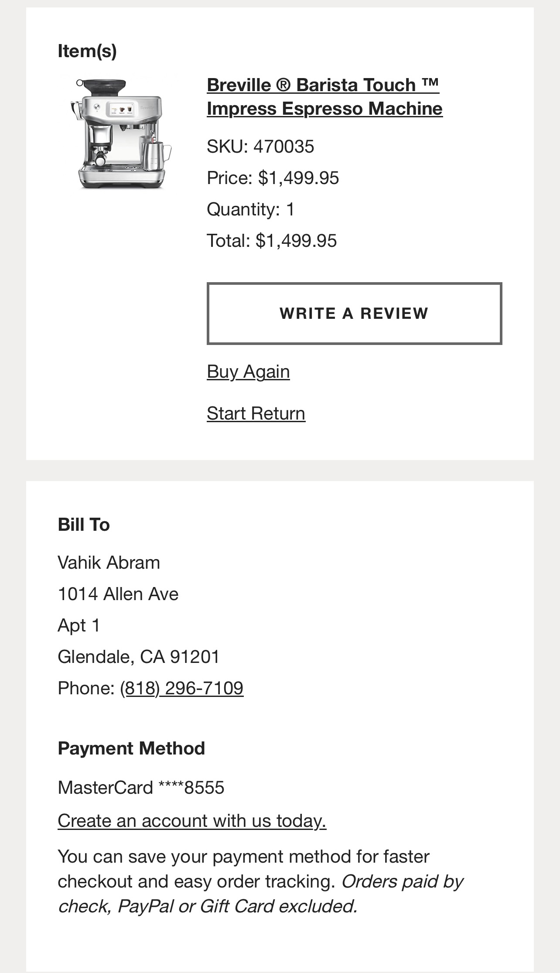Screen dimensions: 560x973
Task: Click the SKU: 470035 text
Action: click(260, 147)
